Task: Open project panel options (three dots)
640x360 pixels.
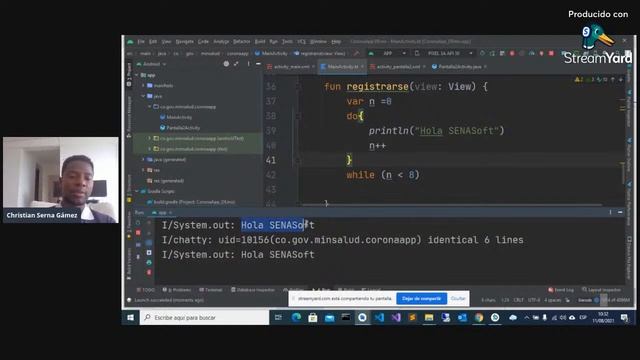Action: (x=248, y=64)
